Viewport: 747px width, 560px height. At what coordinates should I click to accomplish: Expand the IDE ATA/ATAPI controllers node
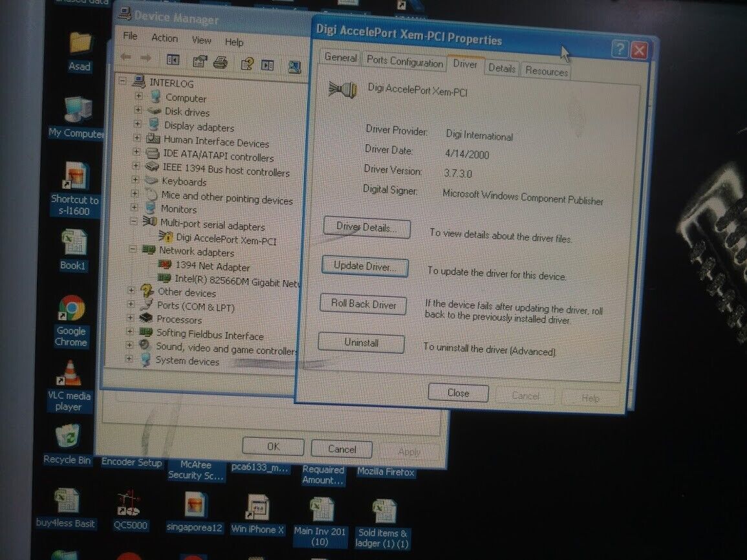pos(136,151)
